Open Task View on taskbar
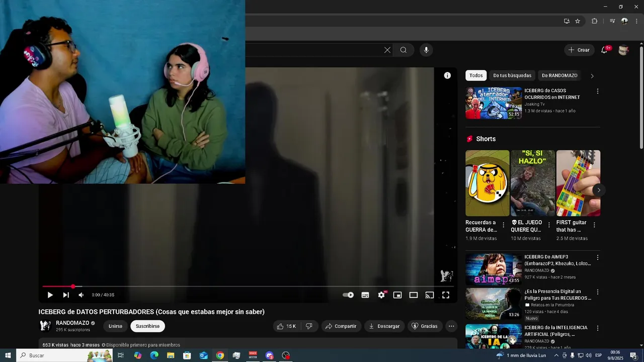This screenshot has height=362, width=644. (121, 355)
